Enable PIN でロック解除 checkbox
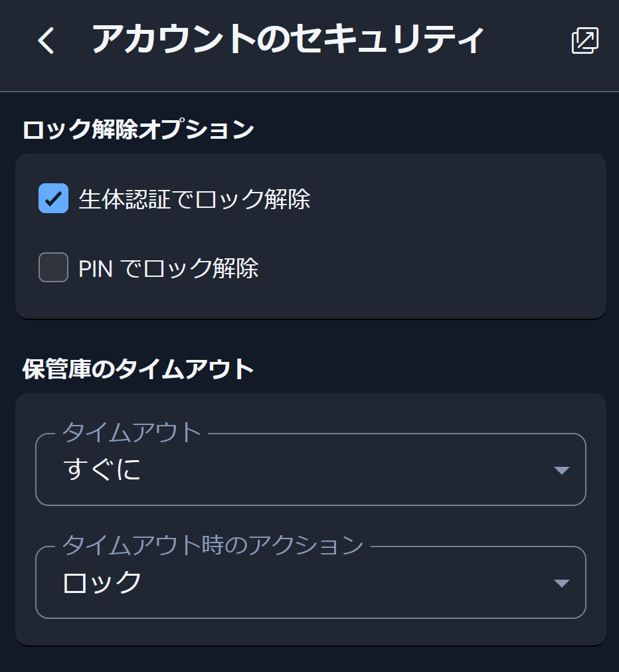 pyautogui.click(x=54, y=268)
